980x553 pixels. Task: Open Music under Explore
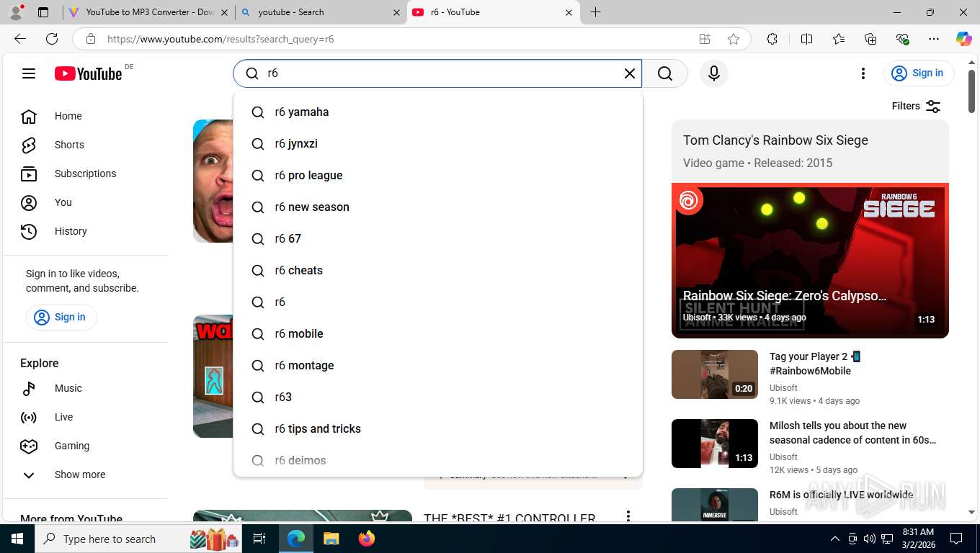pyautogui.click(x=85, y=388)
